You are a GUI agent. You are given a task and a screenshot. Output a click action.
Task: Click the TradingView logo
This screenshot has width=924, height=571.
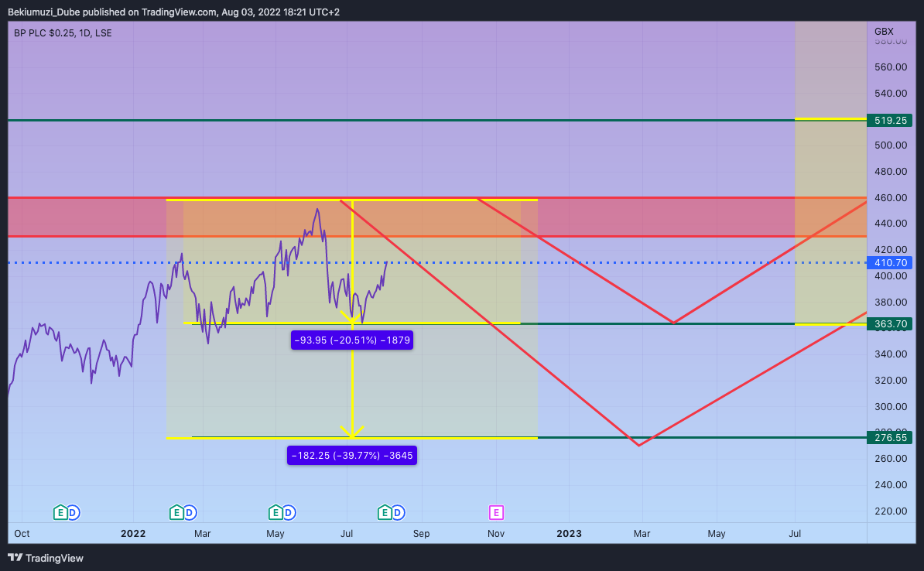pos(46,558)
